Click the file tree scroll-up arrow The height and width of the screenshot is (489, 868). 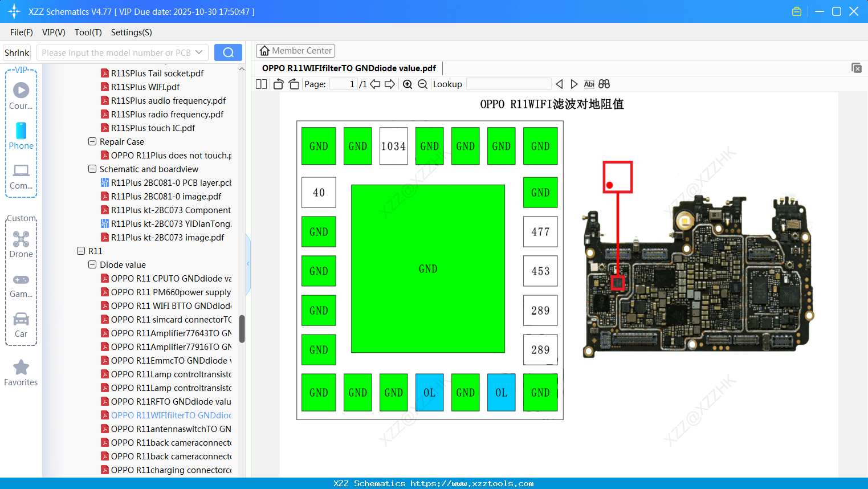[242, 69]
